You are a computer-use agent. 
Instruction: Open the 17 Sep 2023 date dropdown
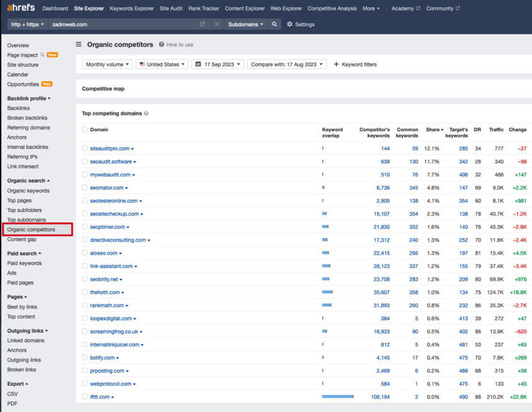[x=218, y=64]
